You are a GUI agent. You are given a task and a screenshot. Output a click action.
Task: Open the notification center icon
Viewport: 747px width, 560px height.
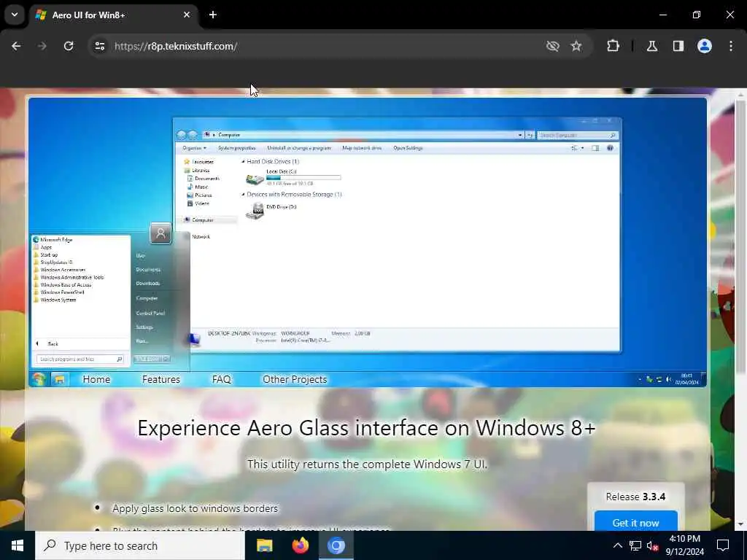tap(723, 545)
